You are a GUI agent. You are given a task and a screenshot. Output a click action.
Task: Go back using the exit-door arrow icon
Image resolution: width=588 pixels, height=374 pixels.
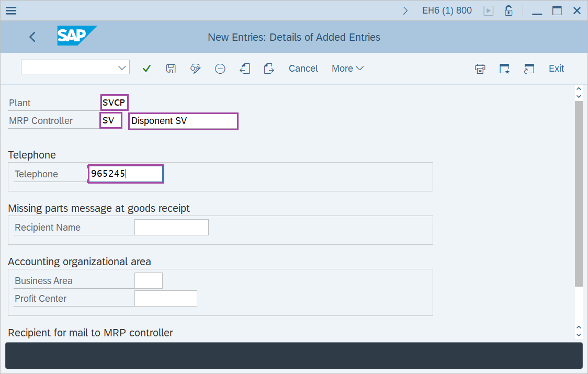[x=244, y=68]
